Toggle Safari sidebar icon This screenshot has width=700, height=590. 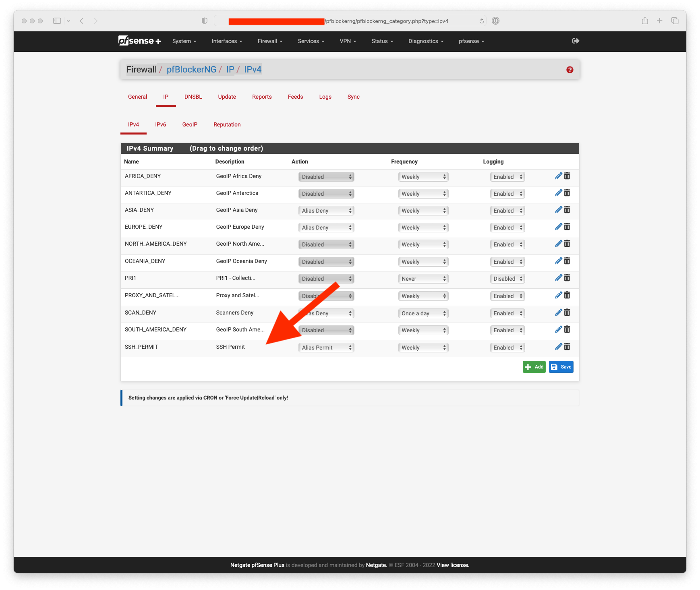[57, 21]
